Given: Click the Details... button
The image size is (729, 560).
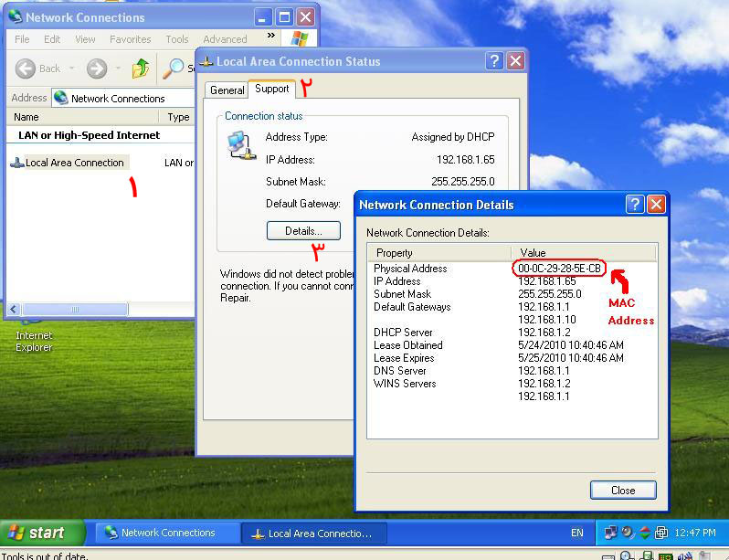Looking at the screenshot, I should coord(303,231).
